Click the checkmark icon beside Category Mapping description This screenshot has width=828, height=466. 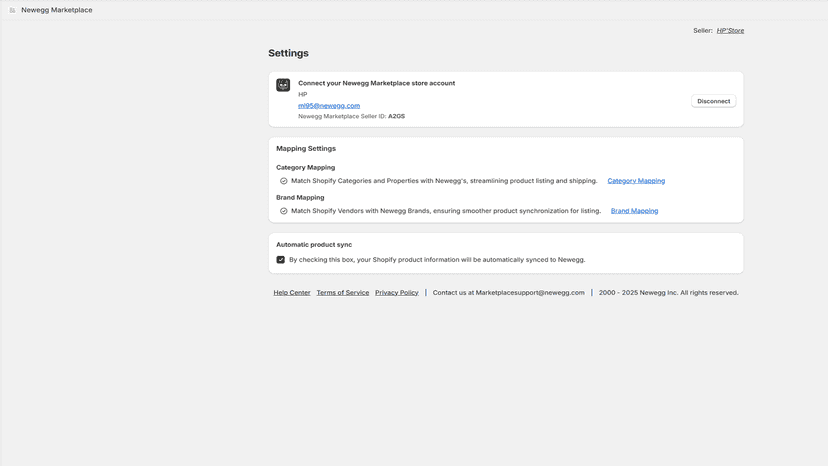pos(284,181)
